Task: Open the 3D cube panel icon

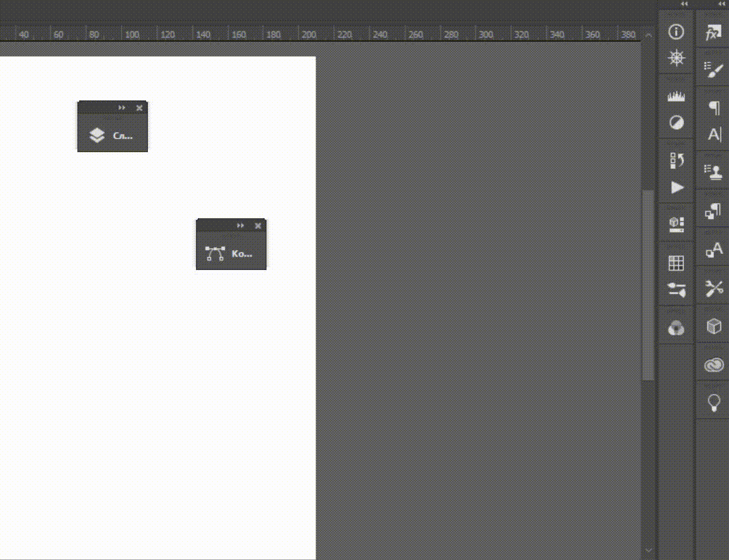Action: pos(713,326)
